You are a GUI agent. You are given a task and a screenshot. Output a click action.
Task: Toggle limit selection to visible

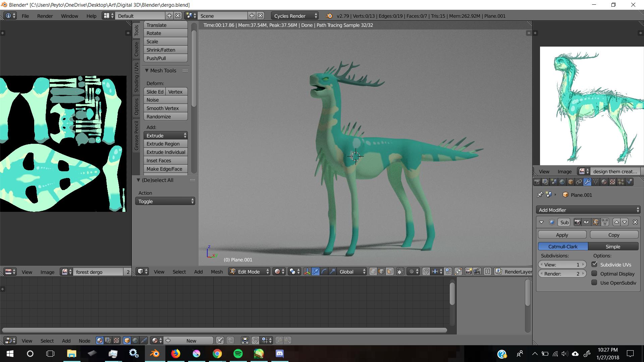point(400,271)
